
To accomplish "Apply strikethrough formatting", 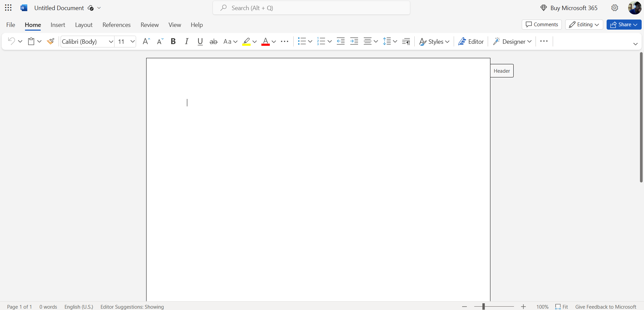I will (x=214, y=41).
